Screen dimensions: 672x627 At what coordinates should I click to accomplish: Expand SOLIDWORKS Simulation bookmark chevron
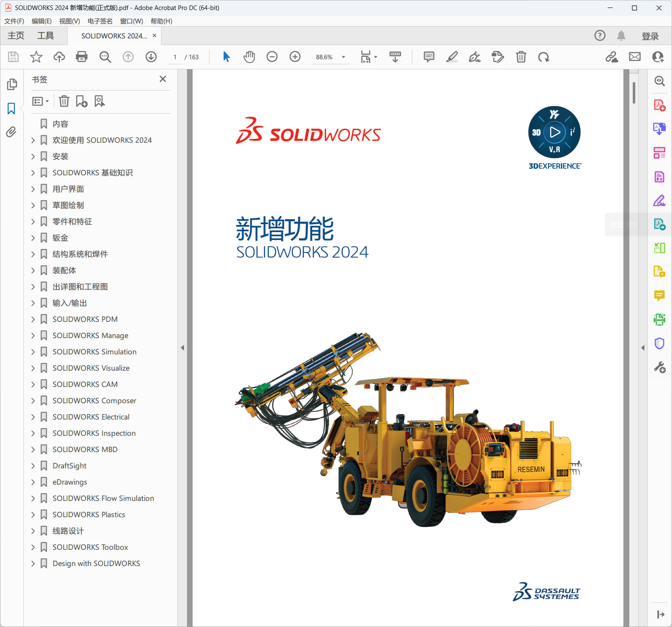[33, 352]
